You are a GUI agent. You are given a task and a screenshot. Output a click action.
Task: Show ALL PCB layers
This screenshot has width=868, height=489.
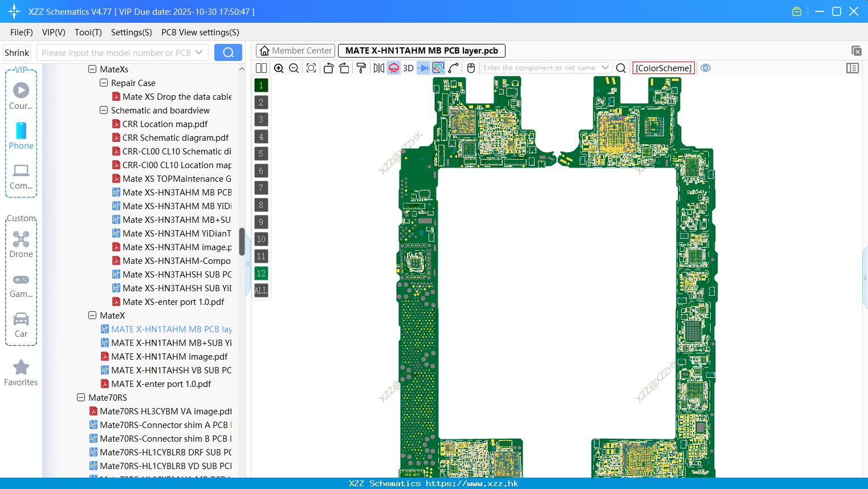point(261,291)
